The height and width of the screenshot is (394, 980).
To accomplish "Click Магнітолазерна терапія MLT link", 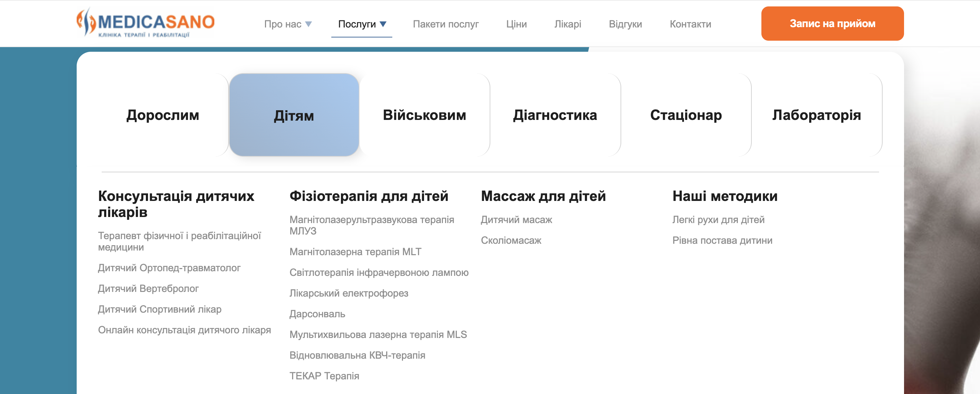I will click(x=355, y=252).
